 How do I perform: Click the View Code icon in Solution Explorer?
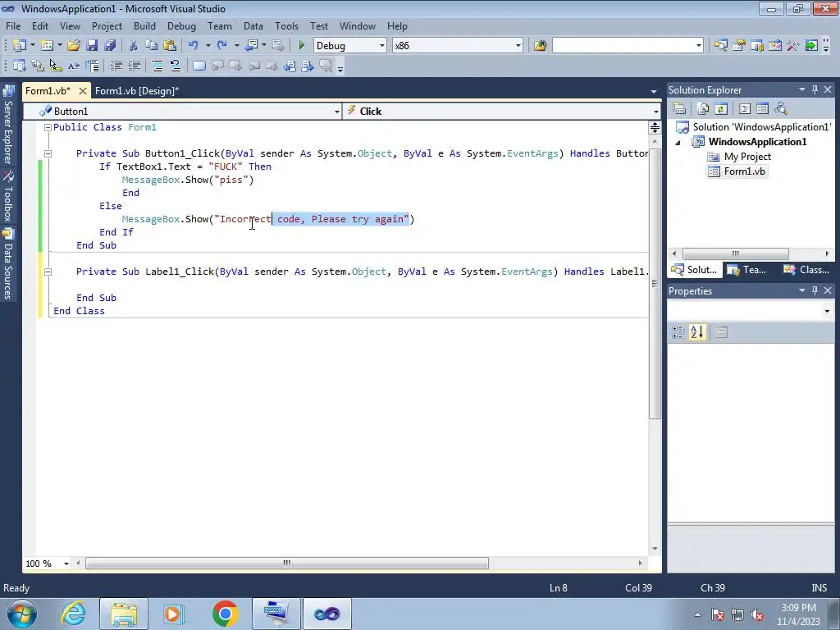(745, 109)
